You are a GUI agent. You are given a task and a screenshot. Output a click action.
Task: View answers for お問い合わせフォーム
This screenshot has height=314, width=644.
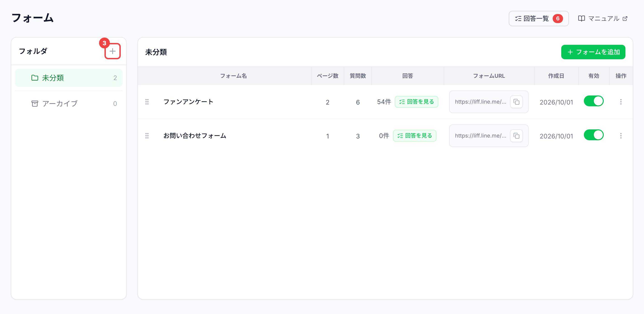click(414, 136)
